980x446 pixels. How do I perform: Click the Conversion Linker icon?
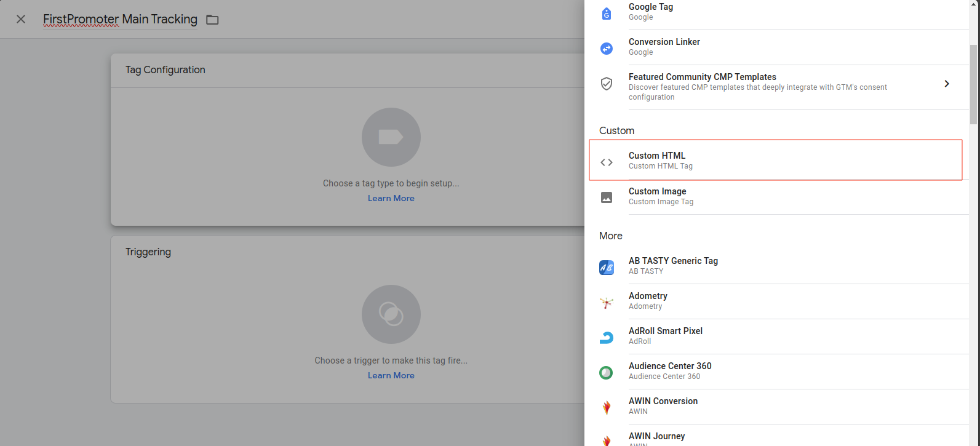click(607, 48)
